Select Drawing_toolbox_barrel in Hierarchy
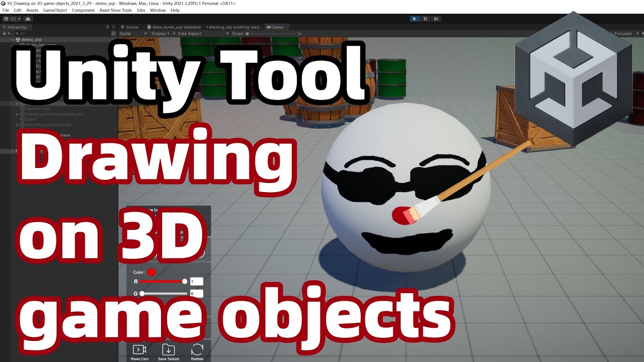Image resolution: width=644 pixels, height=362 pixels. 48,124
